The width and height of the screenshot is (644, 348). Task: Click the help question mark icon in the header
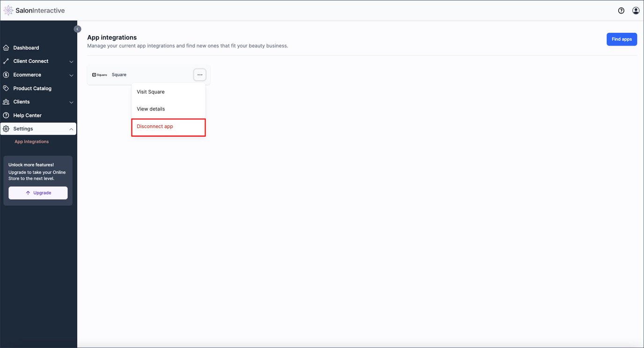(x=621, y=10)
